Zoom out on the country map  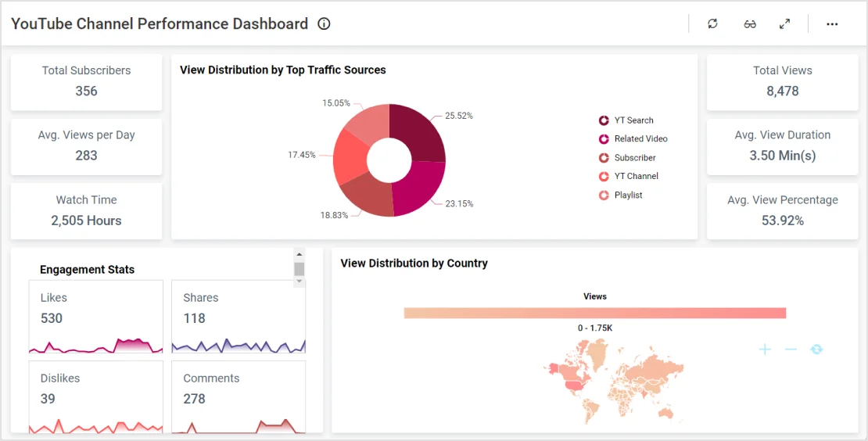791,350
